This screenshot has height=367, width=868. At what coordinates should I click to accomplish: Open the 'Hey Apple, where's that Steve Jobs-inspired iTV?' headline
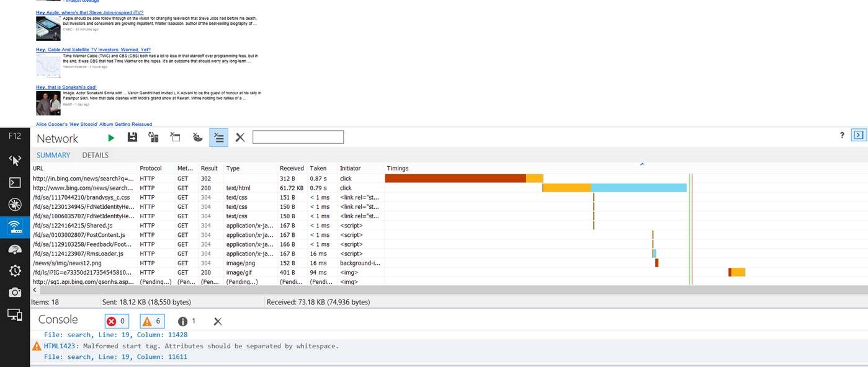[89, 12]
